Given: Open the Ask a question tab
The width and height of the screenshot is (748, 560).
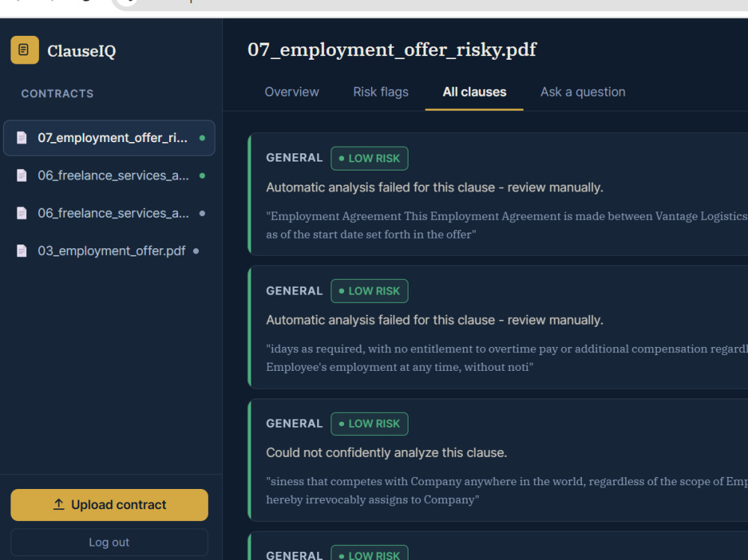Looking at the screenshot, I should tap(583, 92).
